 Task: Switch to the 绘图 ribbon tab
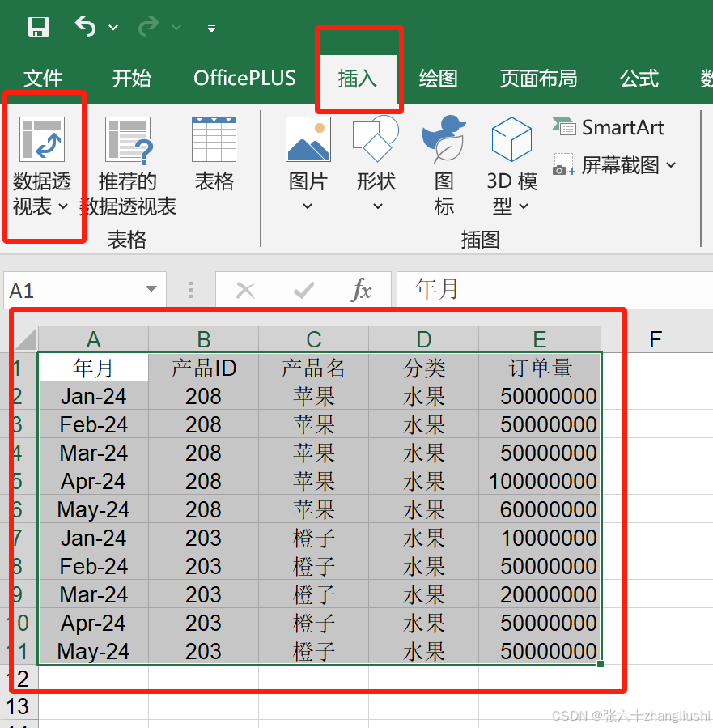pos(439,78)
